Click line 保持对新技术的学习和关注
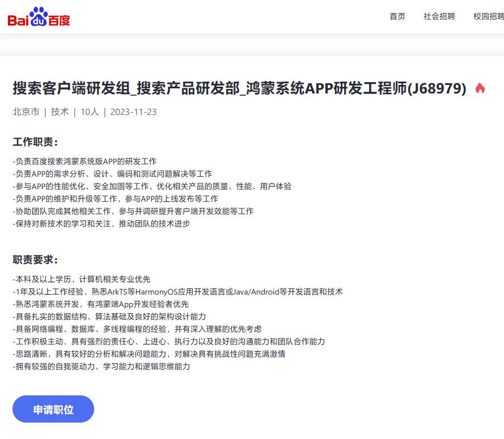504x439 pixels. 101,224
